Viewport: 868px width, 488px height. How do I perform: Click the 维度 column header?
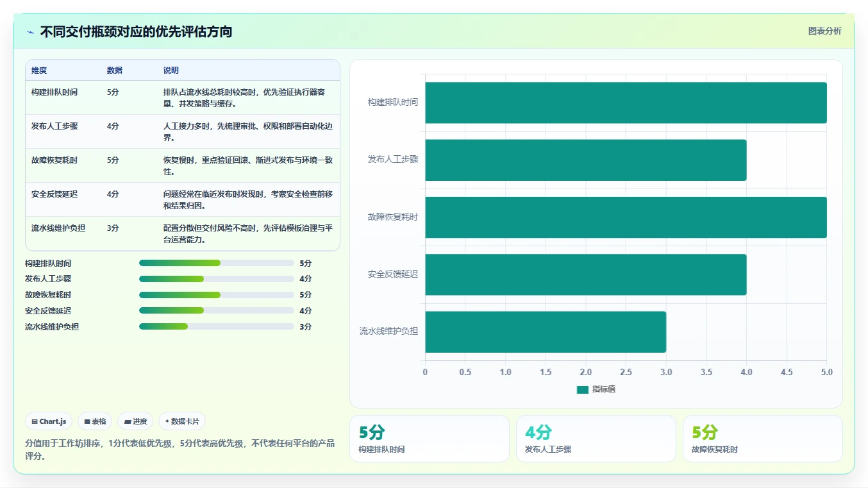[x=39, y=71]
